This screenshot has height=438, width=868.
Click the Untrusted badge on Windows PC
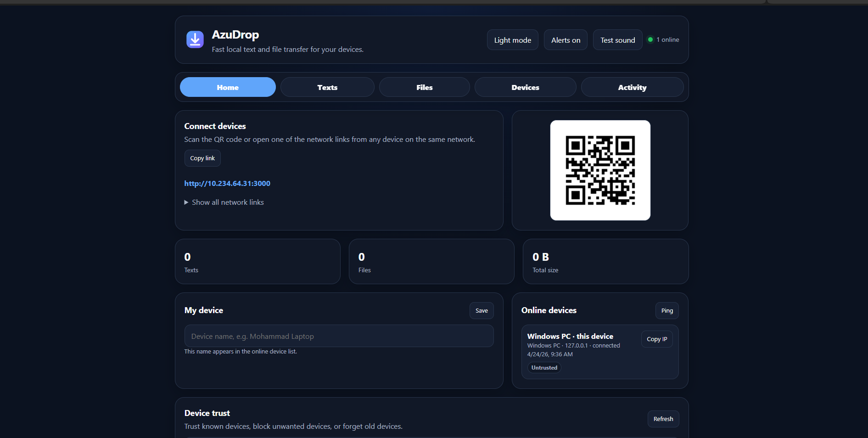544,367
